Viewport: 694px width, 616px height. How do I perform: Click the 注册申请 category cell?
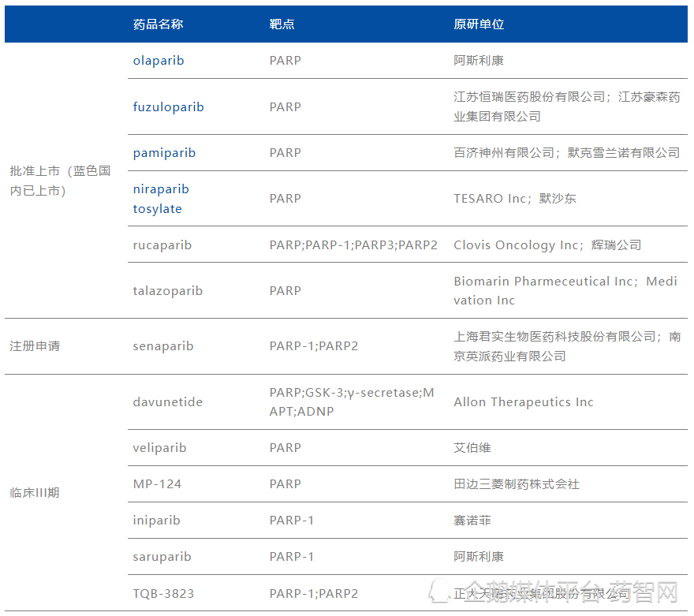[x=35, y=346]
